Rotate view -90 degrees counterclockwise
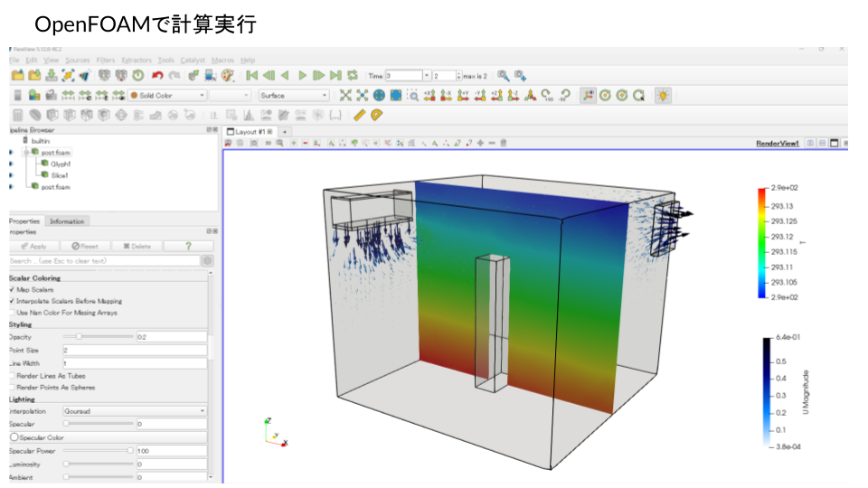 pyautogui.click(x=564, y=95)
